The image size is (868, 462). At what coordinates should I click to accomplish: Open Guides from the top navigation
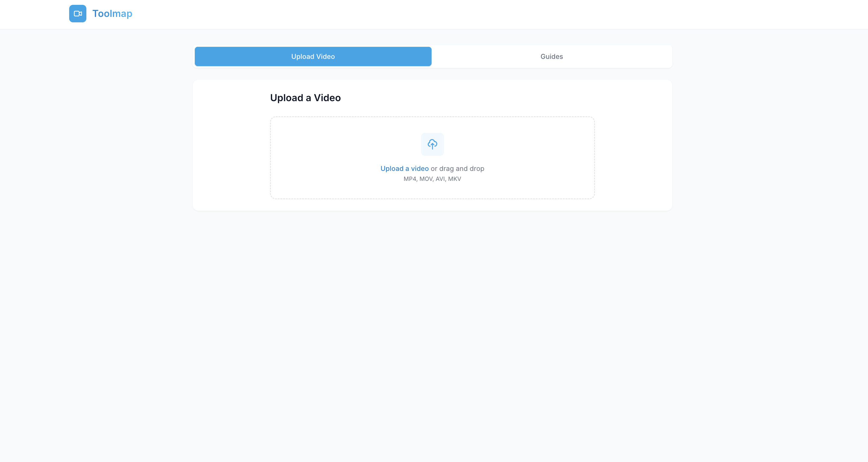(551, 56)
